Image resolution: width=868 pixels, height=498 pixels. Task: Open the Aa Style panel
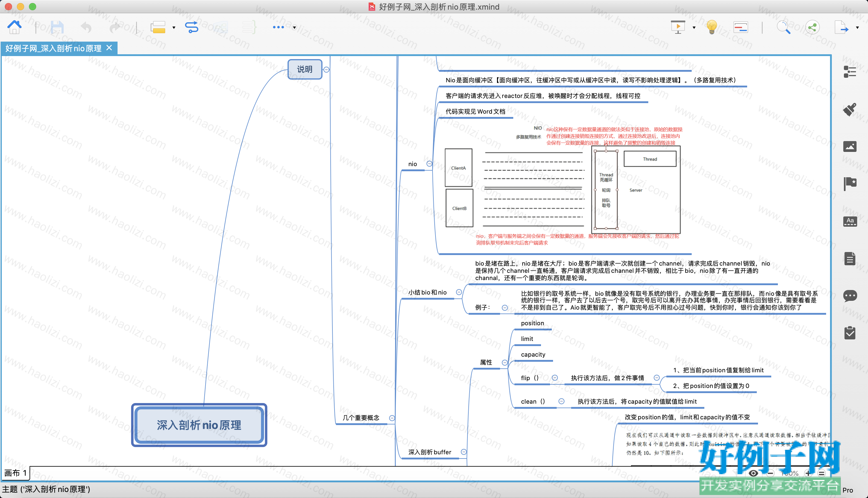(850, 221)
